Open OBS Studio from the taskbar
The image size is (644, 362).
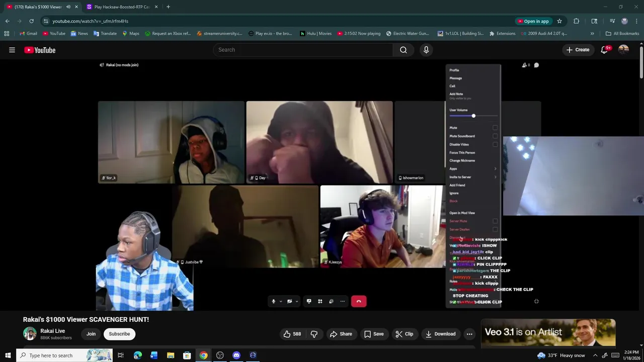[220, 355]
